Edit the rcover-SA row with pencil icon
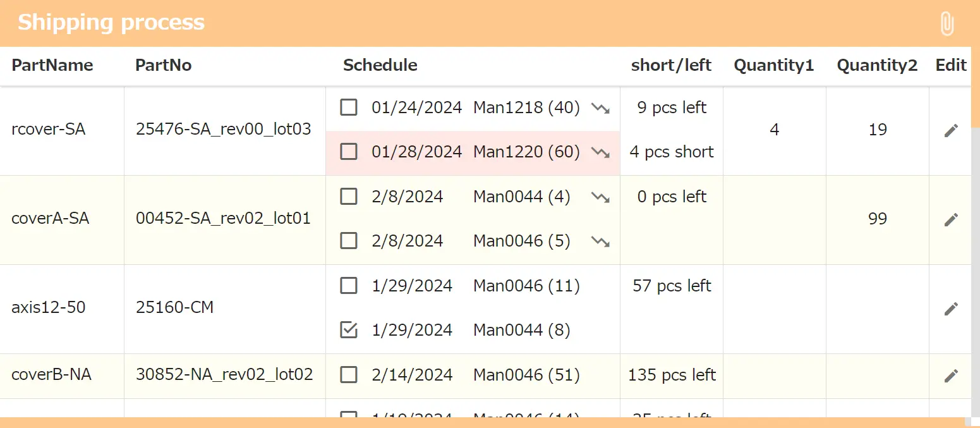The image size is (980, 428). tap(951, 131)
